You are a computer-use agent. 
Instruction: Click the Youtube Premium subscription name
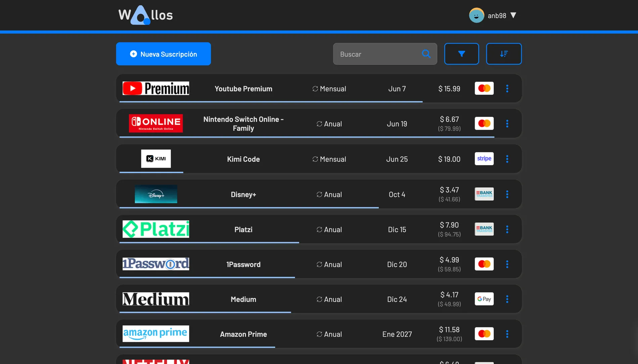click(243, 89)
